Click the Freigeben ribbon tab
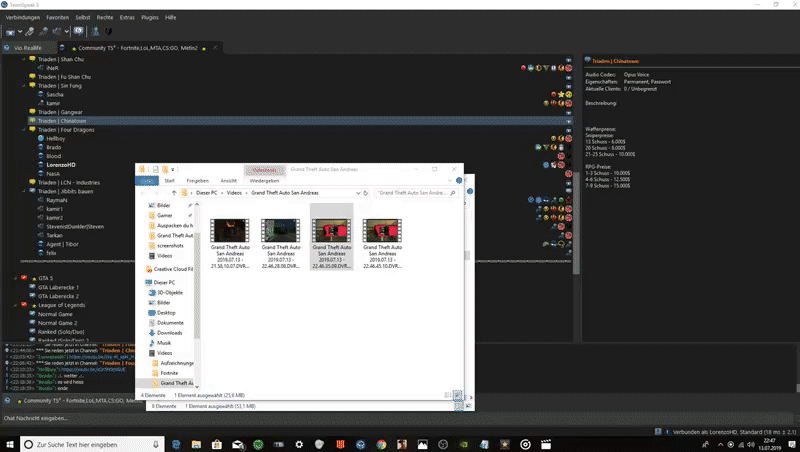 click(197, 180)
